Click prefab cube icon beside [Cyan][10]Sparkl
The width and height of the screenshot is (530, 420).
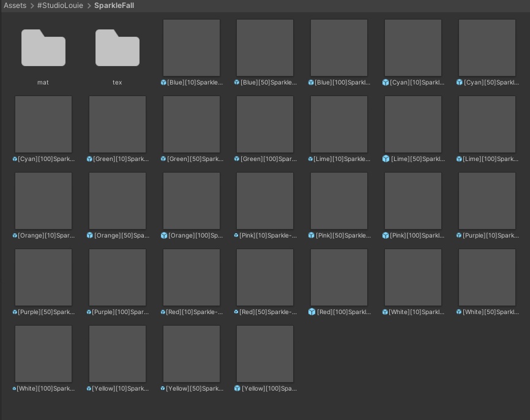(x=386, y=82)
